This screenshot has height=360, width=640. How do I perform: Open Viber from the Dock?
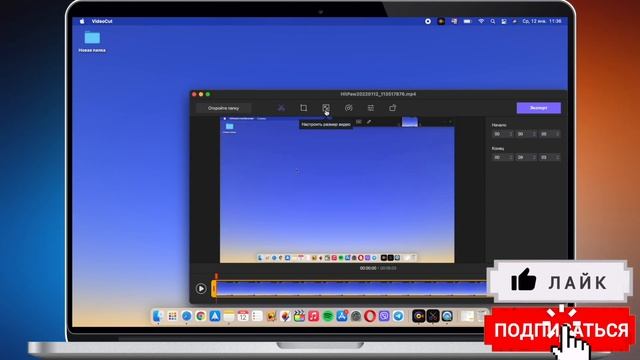[x=384, y=316]
